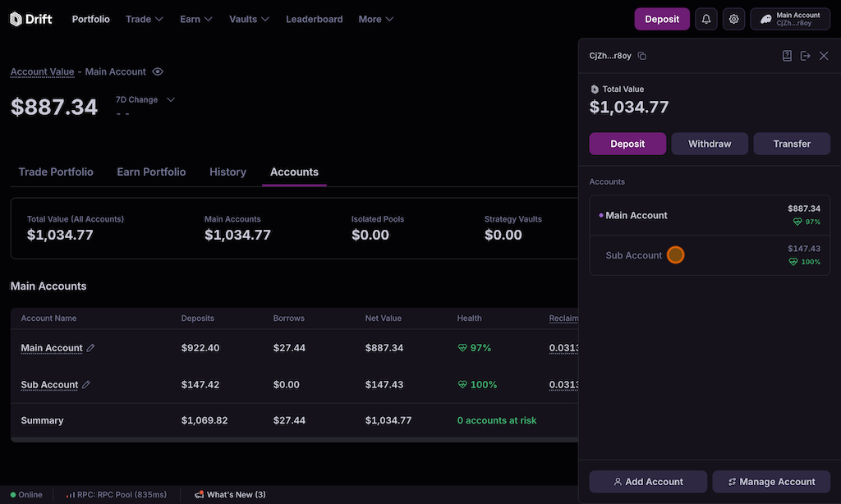Open the settings gear icon
This screenshot has height=504, width=841.
point(733,19)
